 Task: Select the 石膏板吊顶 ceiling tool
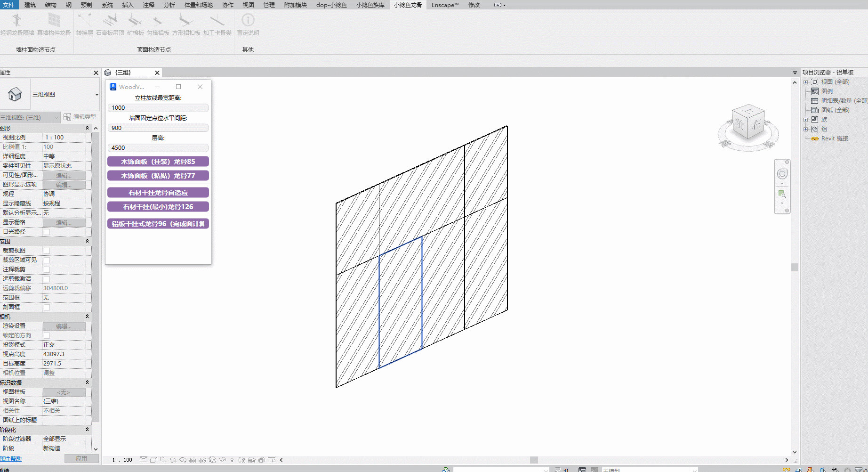coord(110,21)
